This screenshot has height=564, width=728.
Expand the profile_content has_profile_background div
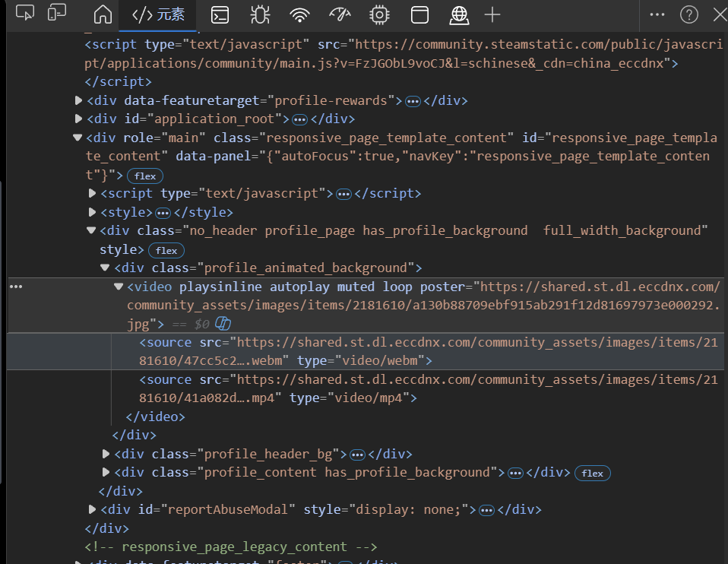tap(106, 473)
